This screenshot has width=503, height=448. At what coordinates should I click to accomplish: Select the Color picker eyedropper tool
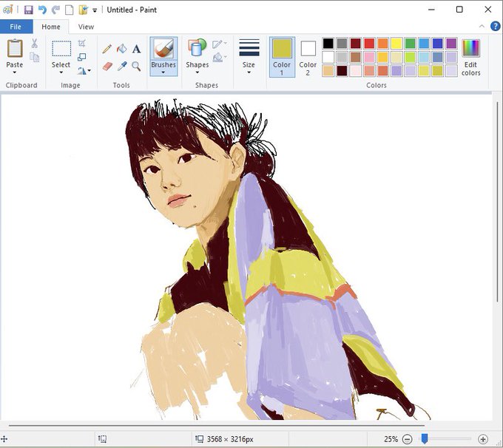[122, 67]
